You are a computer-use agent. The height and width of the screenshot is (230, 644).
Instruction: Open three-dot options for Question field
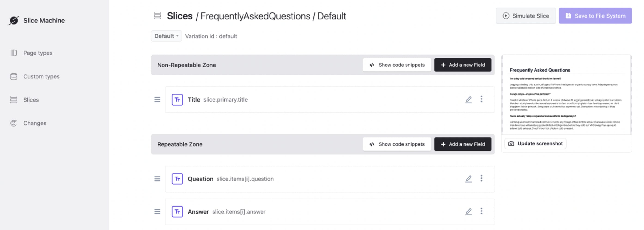(481, 178)
